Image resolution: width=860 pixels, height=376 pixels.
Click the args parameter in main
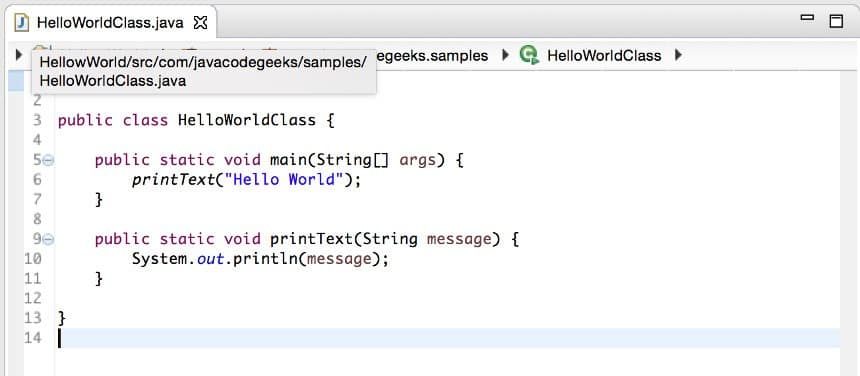click(x=417, y=161)
